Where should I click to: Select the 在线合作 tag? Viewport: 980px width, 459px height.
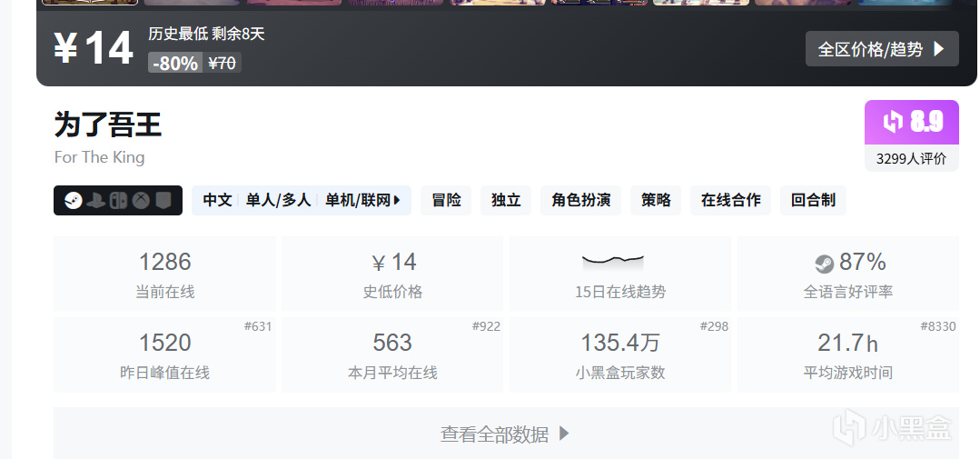click(730, 200)
